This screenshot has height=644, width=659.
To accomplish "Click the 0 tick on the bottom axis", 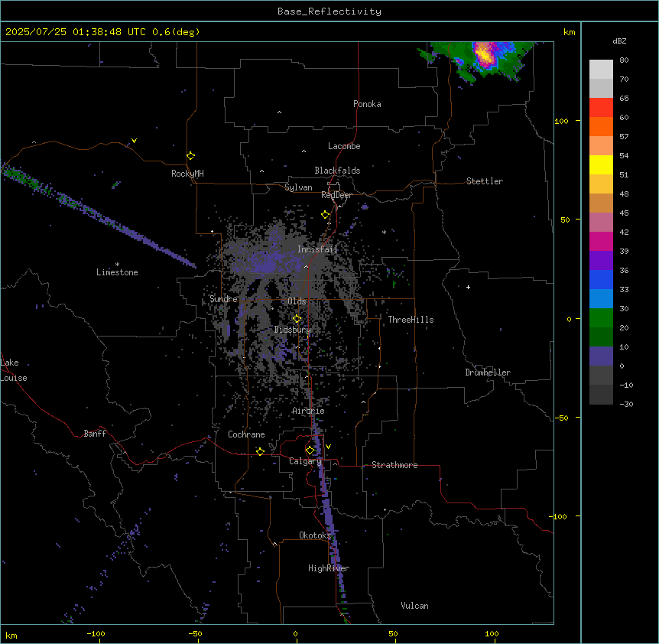I will [295, 633].
